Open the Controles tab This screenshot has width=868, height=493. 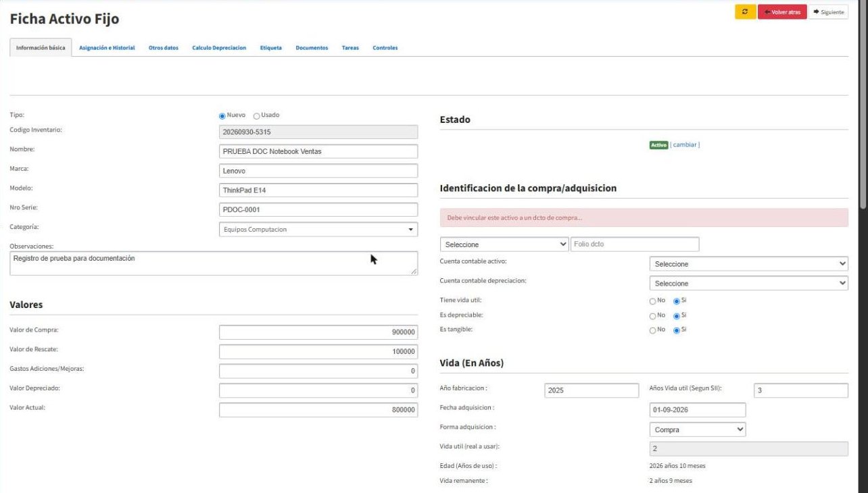(385, 48)
